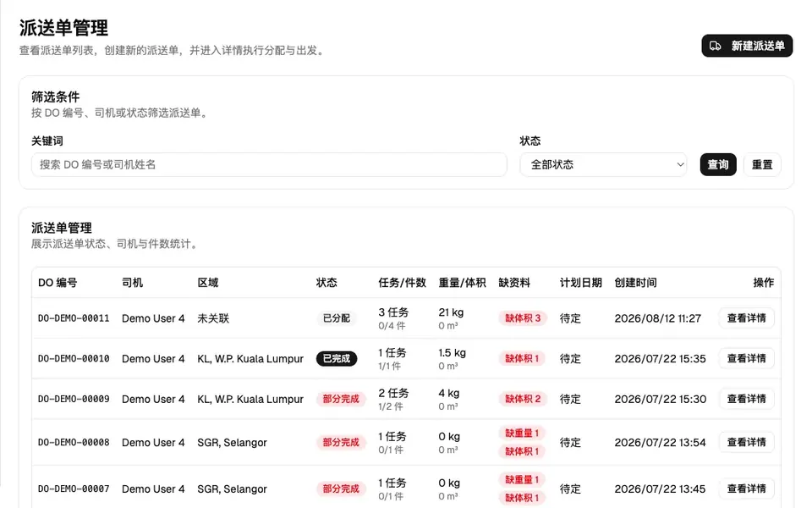Viewport: 812px width, 508px height.
Task: Click the 缺体积 3 tag
Action: (523, 318)
